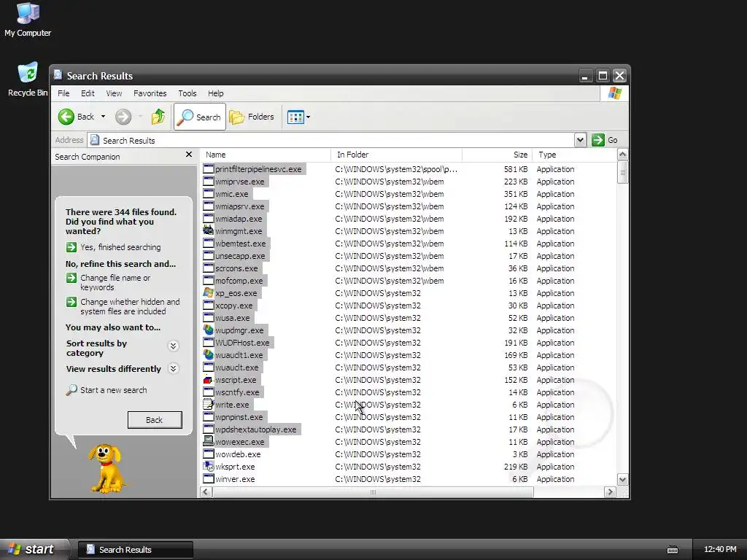747x560 pixels.
Task: Select the wupdmgr.exe file icon
Action: pos(208,330)
